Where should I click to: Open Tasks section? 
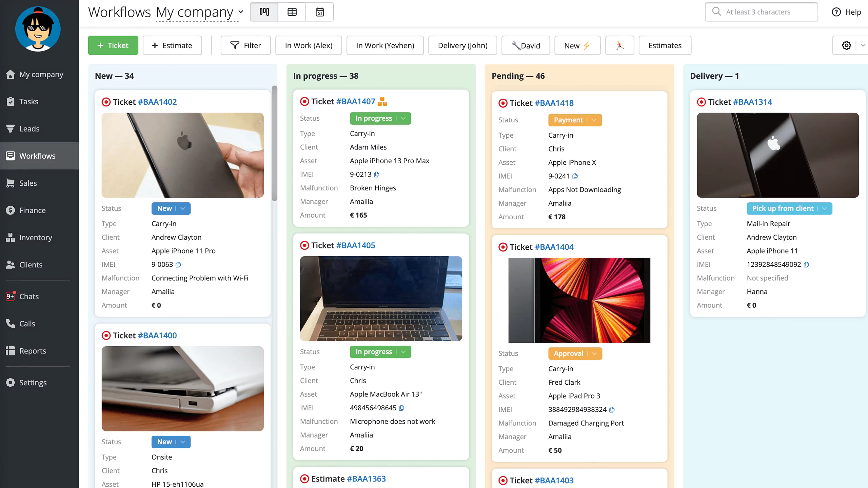tap(39, 101)
